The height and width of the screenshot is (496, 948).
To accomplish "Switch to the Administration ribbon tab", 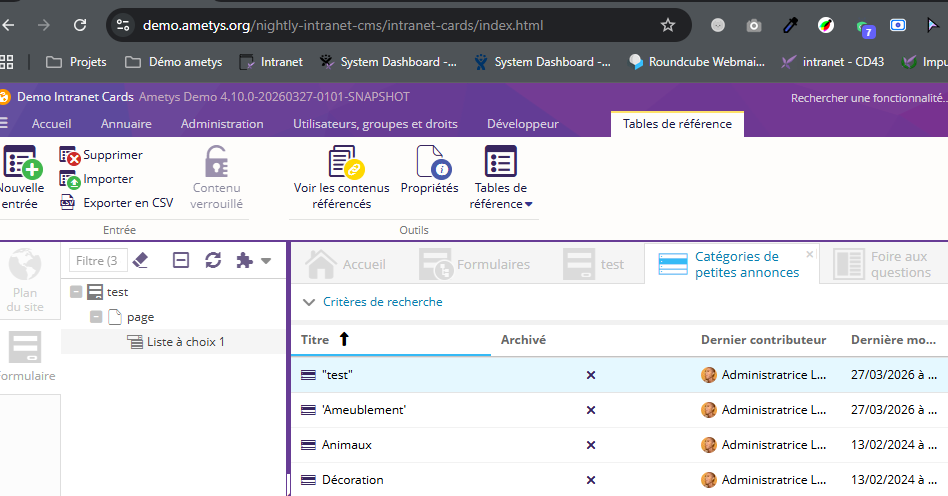I will (222, 124).
